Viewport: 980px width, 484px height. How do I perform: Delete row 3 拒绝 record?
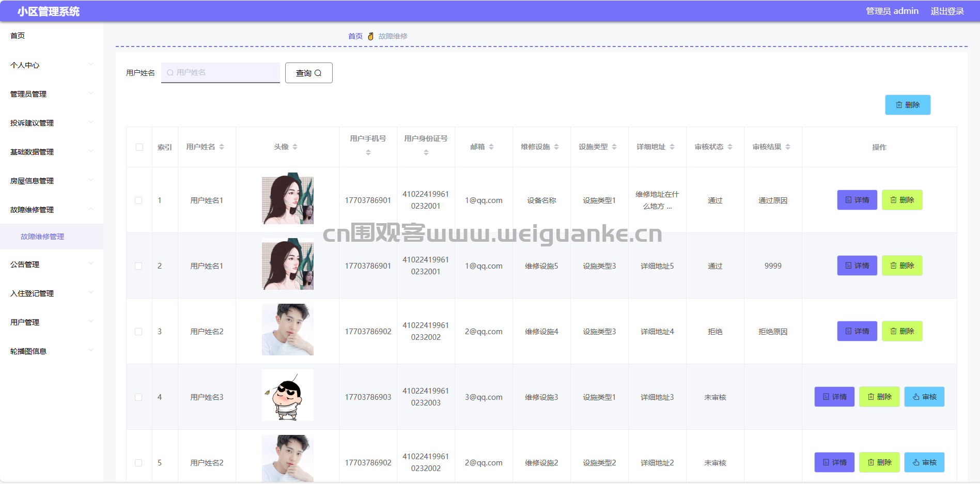click(x=902, y=331)
